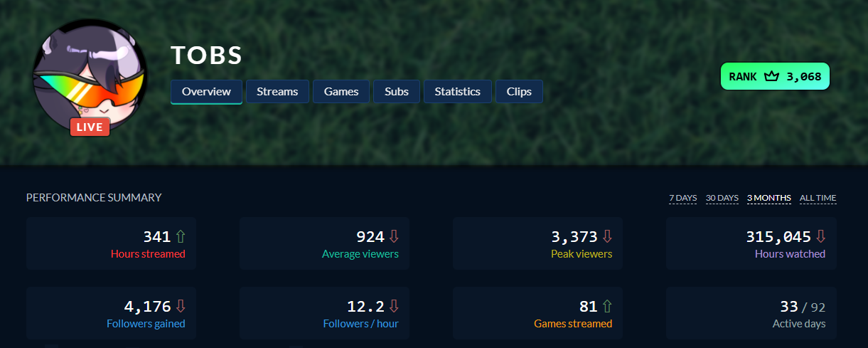Click the Peak viewers label
The image size is (868, 348).
582,254
